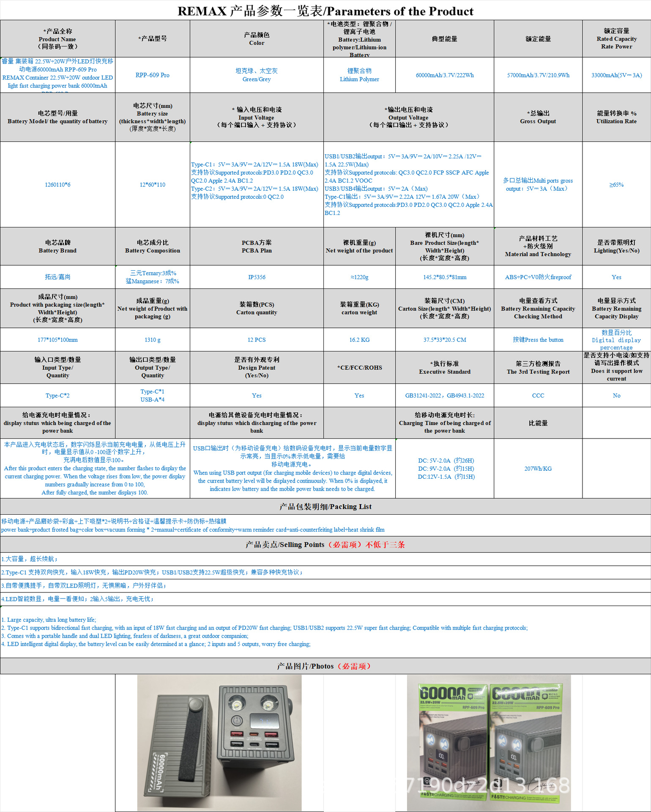Select the third-party report value "CCC"
651x812 pixels.
click(538, 395)
